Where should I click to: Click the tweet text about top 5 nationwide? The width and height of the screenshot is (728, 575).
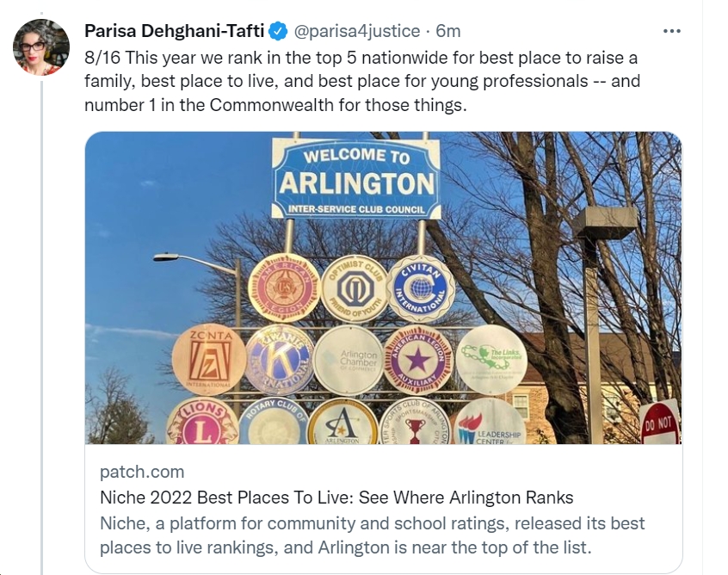point(362,81)
